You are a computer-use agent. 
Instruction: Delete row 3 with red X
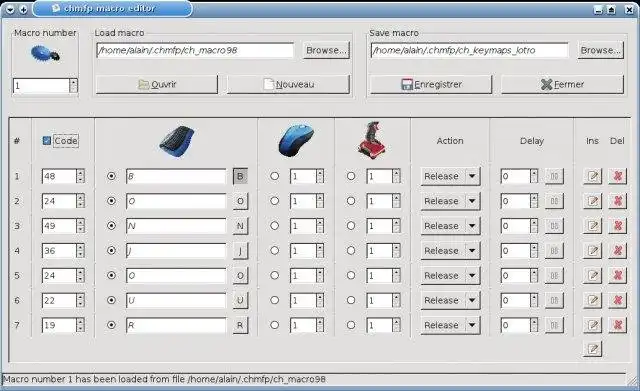click(618, 226)
